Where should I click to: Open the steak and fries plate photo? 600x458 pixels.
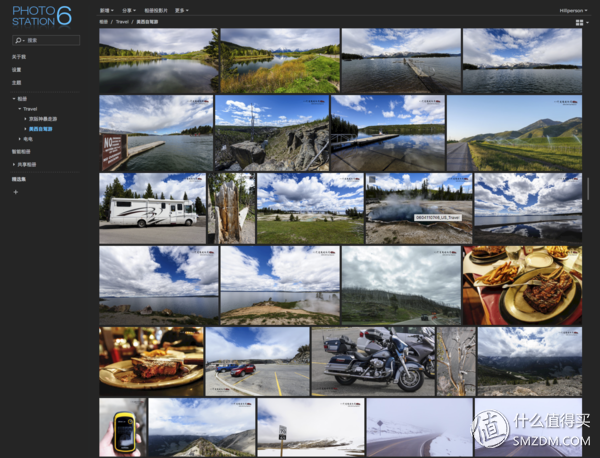click(x=522, y=285)
